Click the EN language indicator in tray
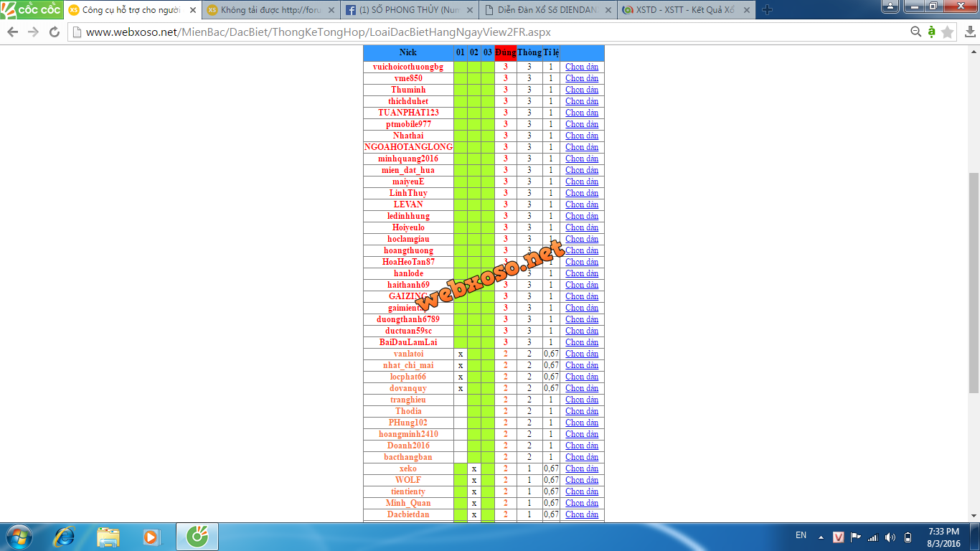 (801, 535)
